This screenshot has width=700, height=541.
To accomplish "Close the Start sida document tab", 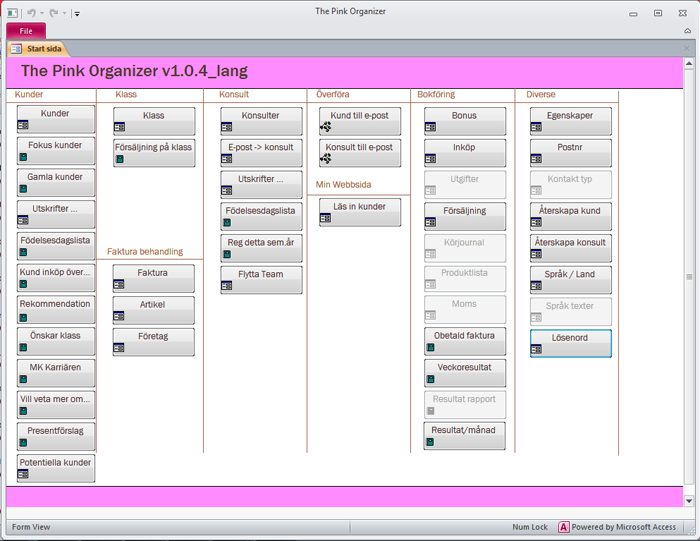I will pyautogui.click(x=686, y=48).
